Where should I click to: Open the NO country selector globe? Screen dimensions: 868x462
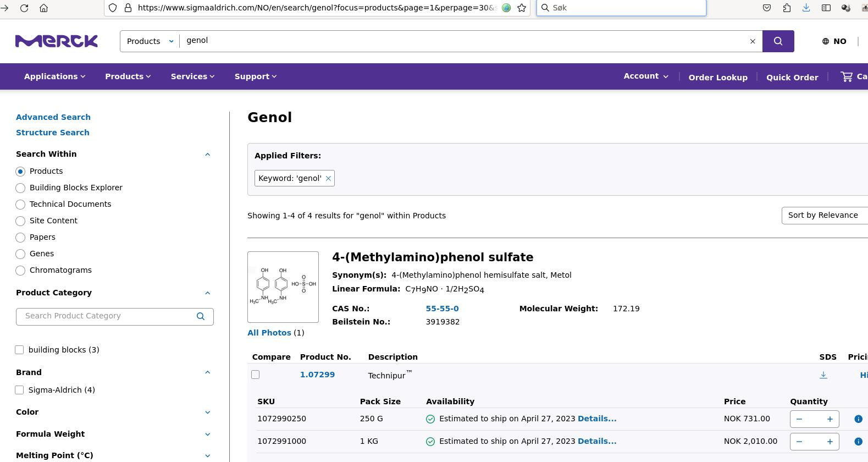(834, 41)
